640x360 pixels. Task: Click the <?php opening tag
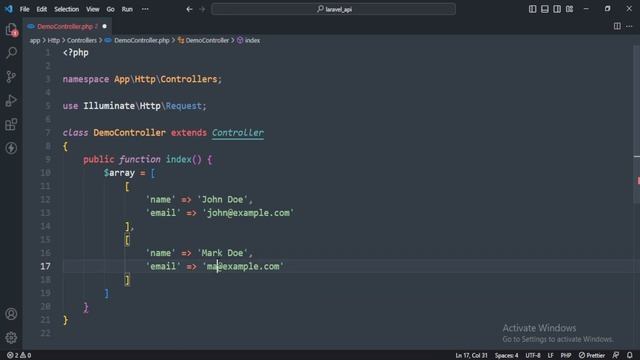(x=76, y=53)
